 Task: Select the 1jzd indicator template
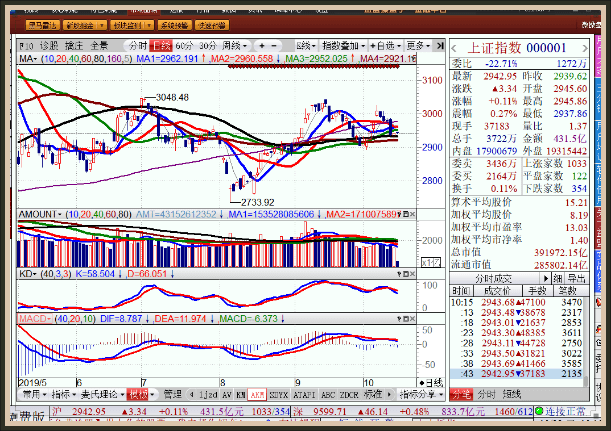pos(208,395)
